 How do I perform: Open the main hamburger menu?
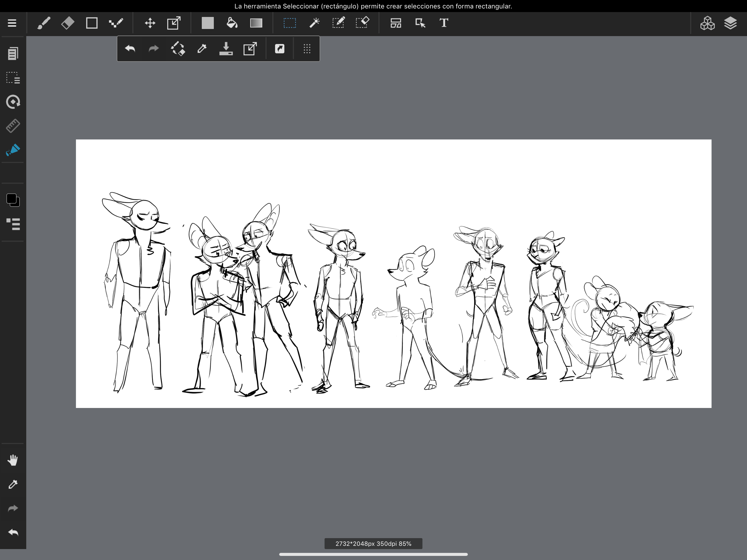point(12,23)
